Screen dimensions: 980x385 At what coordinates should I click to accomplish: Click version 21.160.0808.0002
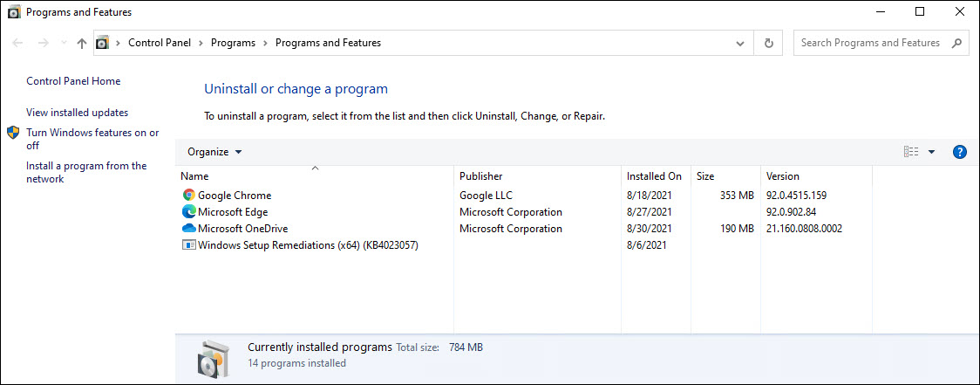[805, 229]
